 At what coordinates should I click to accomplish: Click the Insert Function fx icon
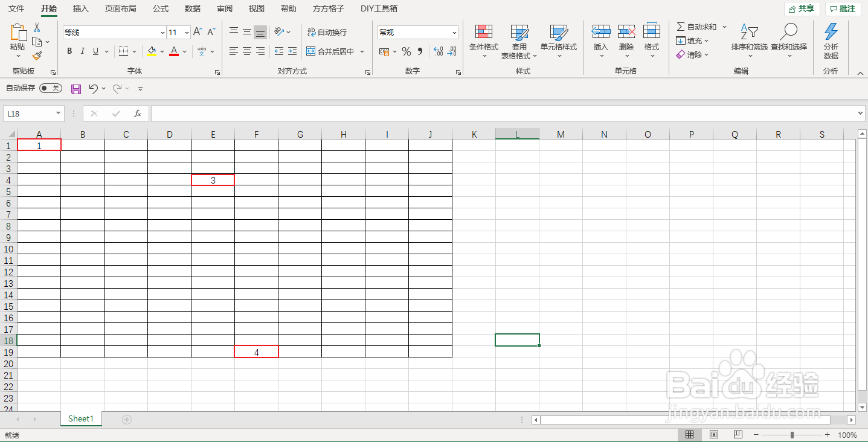click(x=138, y=114)
